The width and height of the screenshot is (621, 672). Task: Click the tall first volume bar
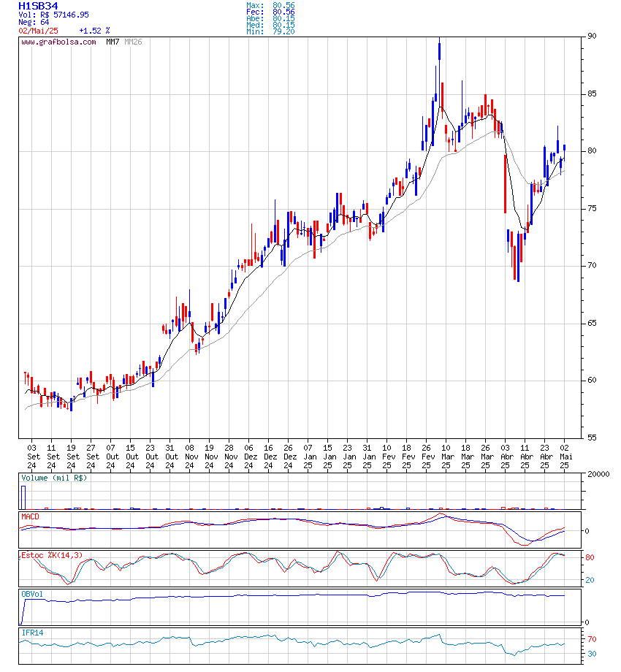[x=23, y=497]
